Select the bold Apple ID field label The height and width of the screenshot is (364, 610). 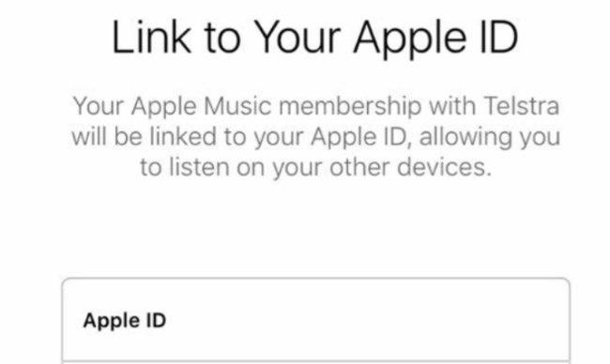coord(125,321)
